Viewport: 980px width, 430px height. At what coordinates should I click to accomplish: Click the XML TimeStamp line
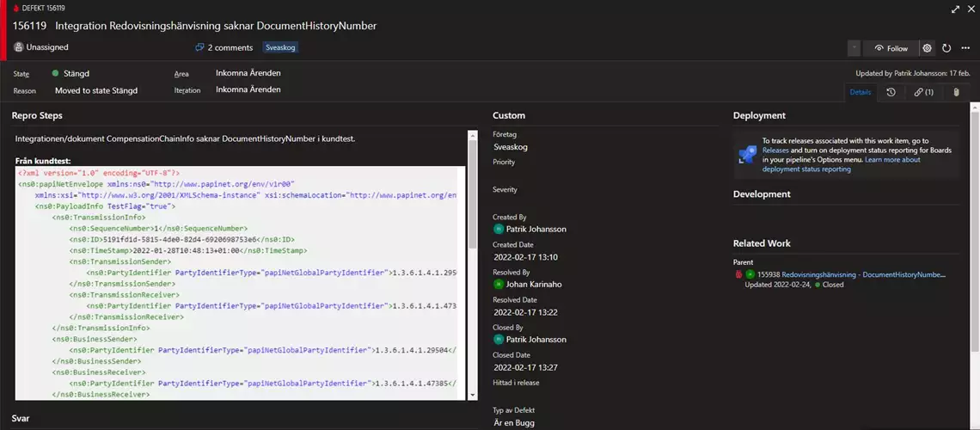click(x=188, y=250)
